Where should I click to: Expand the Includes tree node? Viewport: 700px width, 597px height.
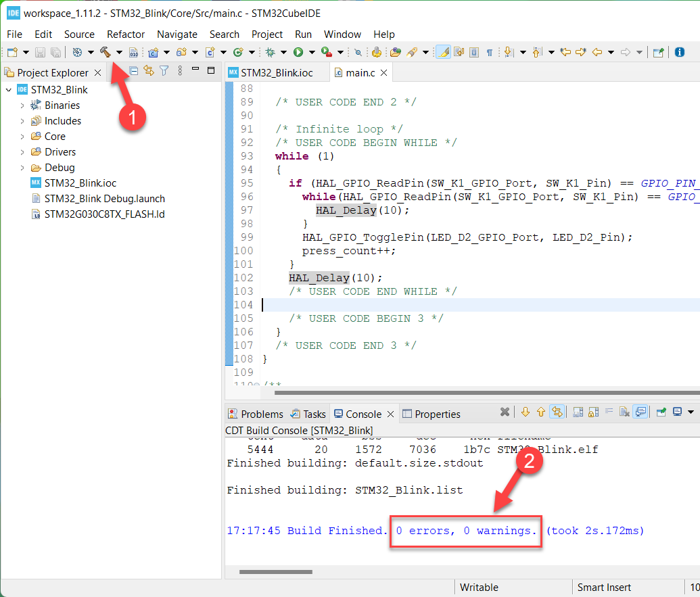click(22, 121)
